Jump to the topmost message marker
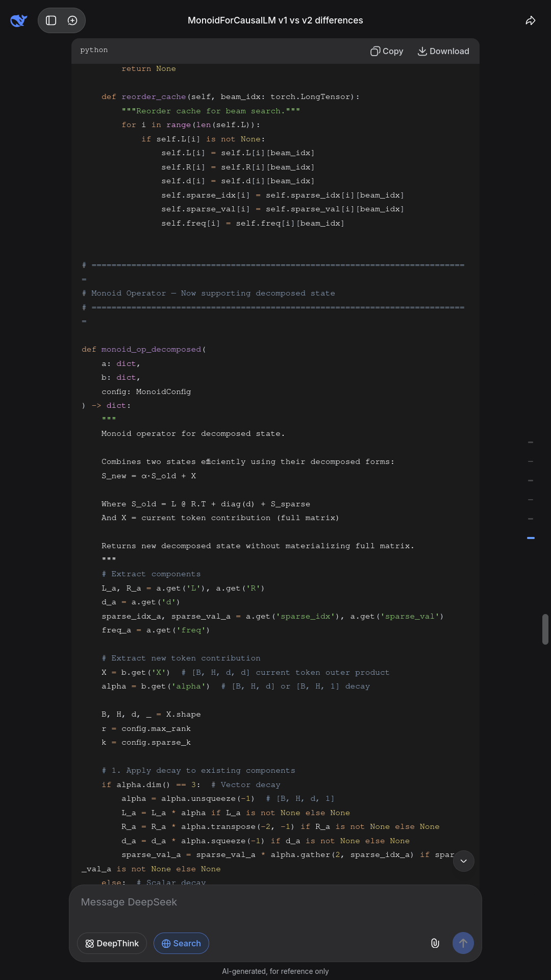The image size is (551, 980). coord(531,443)
